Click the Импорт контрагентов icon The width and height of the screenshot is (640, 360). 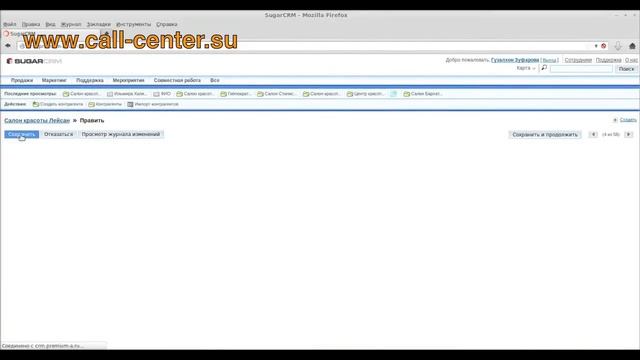(x=130, y=104)
